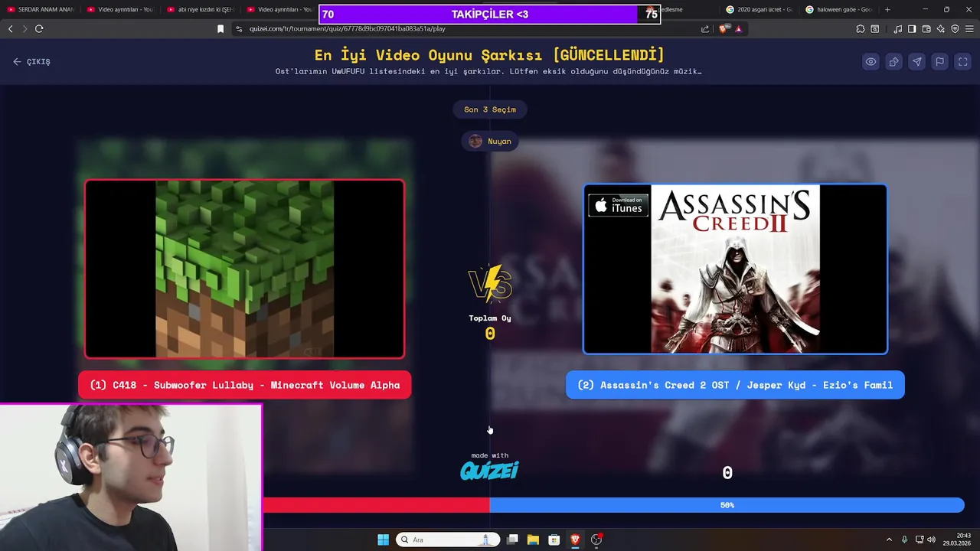The width and height of the screenshot is (980, 551).
Task: Click the Ara taskbar search box
Action: [x=448, y=540]
